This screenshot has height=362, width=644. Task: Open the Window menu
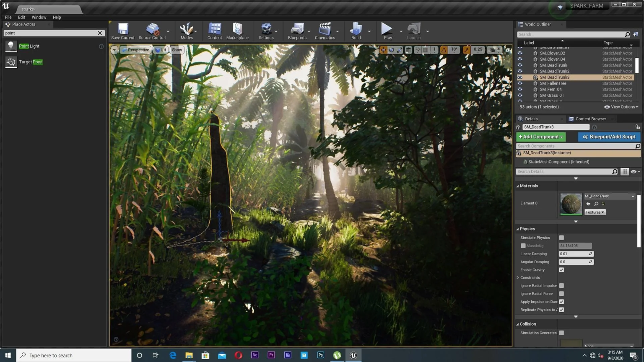click(x=39, y=17)
